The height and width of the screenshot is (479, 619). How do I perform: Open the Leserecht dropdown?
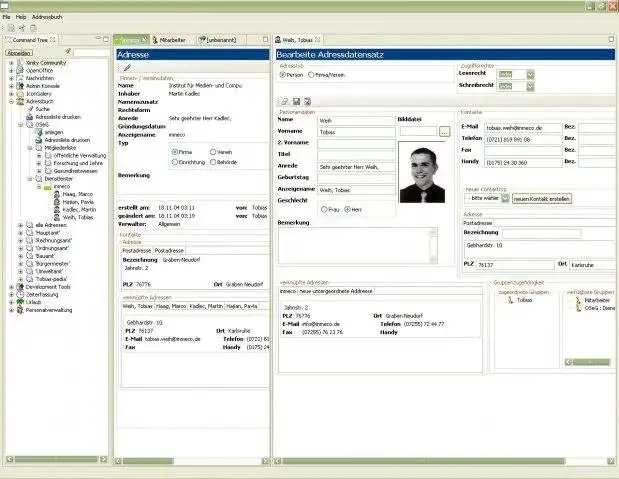click(530, 74)
